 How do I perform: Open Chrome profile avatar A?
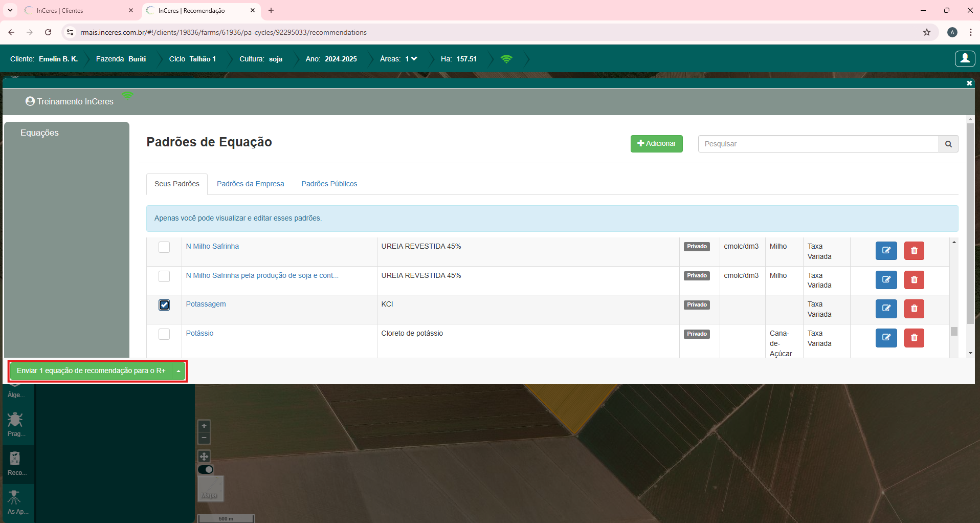point(952,32)
